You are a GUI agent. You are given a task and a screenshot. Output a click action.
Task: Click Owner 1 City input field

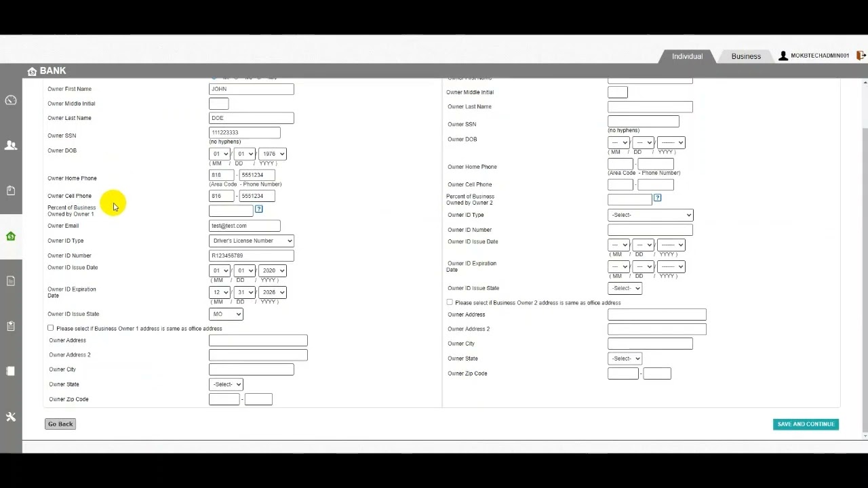252,369
